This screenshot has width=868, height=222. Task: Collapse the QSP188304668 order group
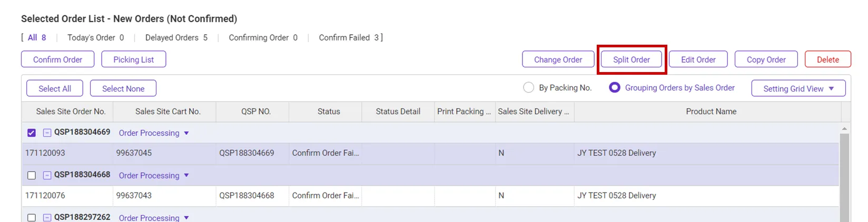pyautogui.click(x=47, y=175)
